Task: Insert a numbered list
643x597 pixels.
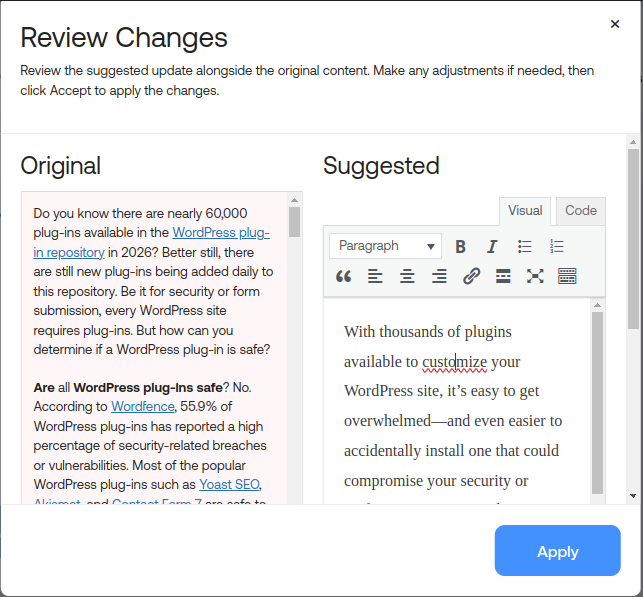Action: point(557,246)
